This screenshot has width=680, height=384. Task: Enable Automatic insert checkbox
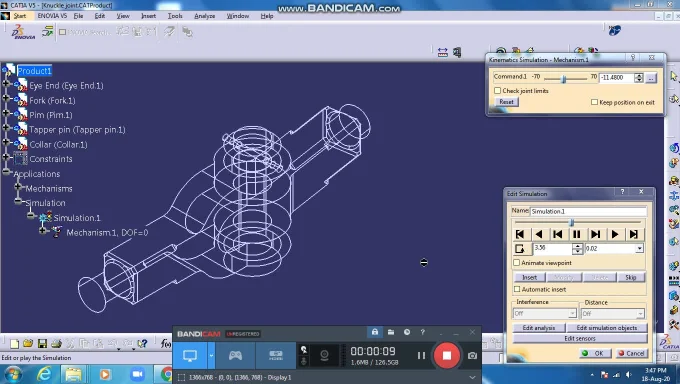(x=517, y=289)
